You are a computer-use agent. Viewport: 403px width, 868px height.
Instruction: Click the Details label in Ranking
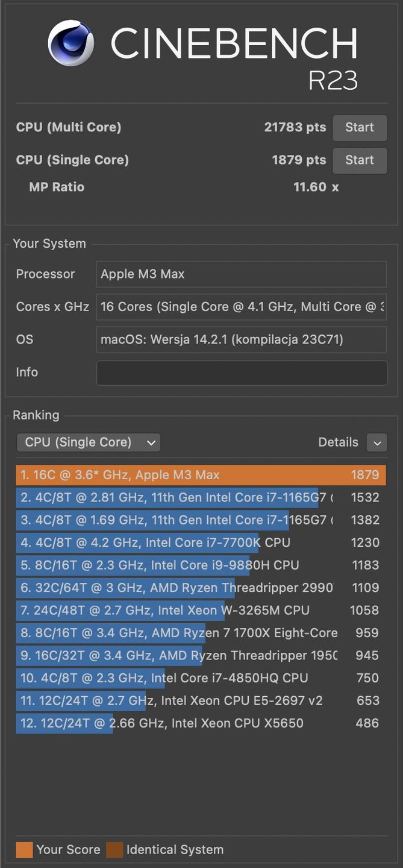click(x=338, y=442)
